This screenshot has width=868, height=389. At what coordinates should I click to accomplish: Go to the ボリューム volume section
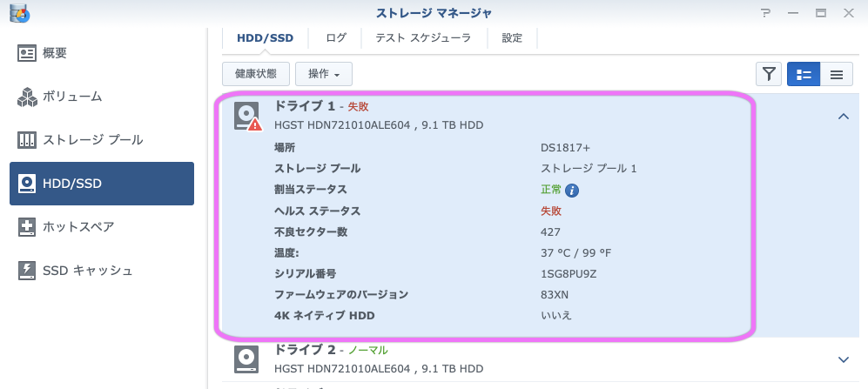pyautogui.click(x=71, y=97)
